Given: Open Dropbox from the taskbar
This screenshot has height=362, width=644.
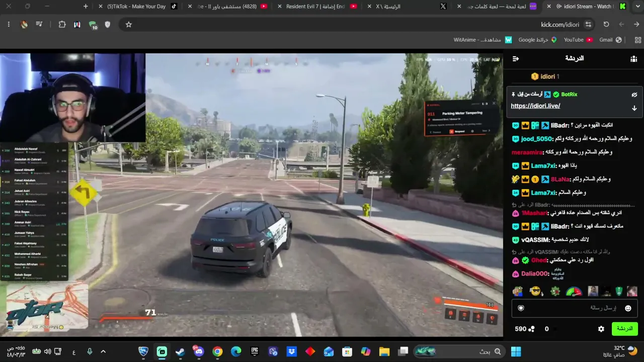Looking at the screenshot, I should point(291,351).
